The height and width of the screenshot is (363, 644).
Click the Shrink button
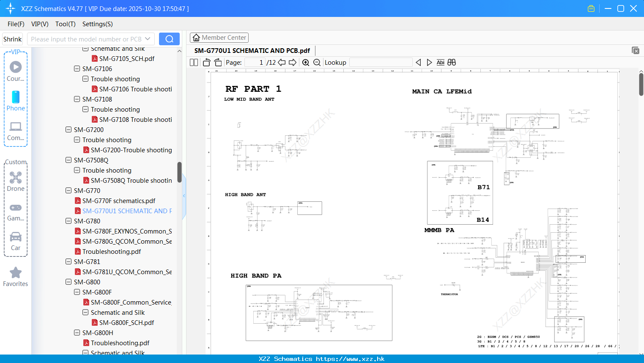coord(12,39)
